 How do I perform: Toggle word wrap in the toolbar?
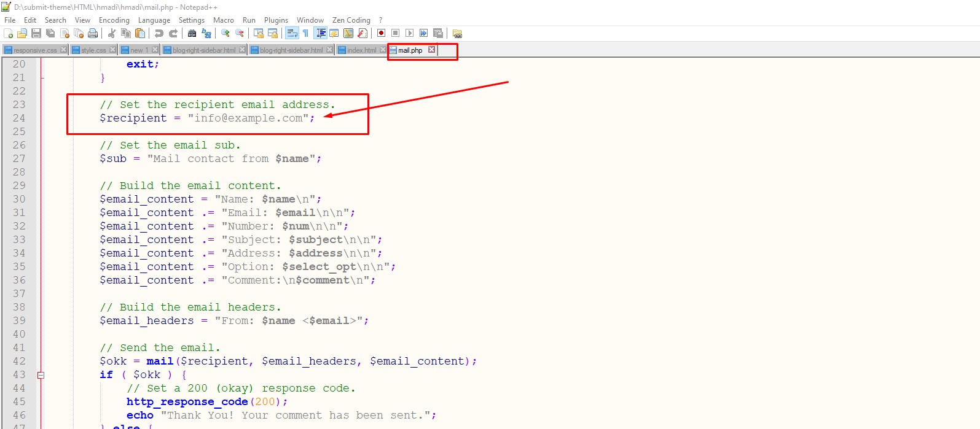click(291, 33)
